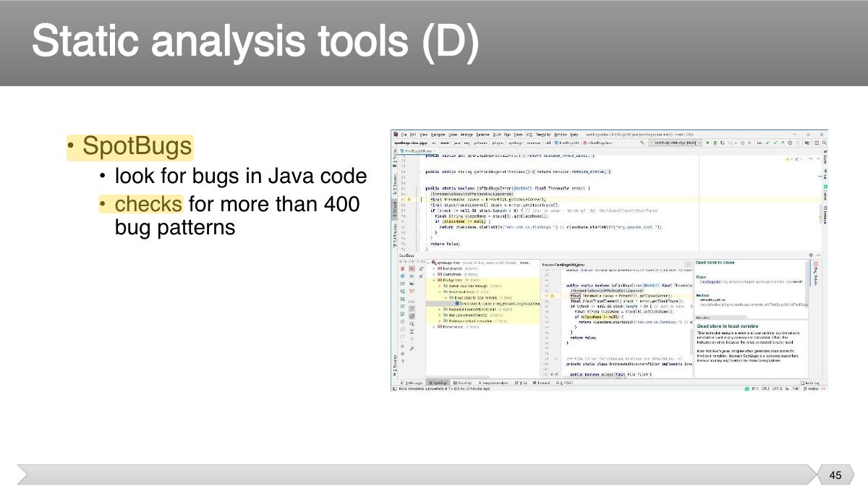868x489 pixels.
Task: Click the build hammer icon
Action: pos(642,142)
